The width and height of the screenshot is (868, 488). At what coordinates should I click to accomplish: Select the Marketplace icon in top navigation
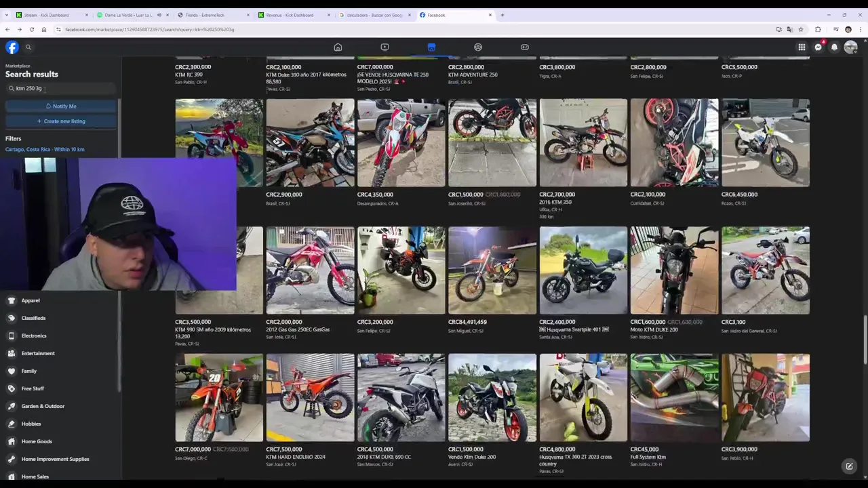[431, 47]
